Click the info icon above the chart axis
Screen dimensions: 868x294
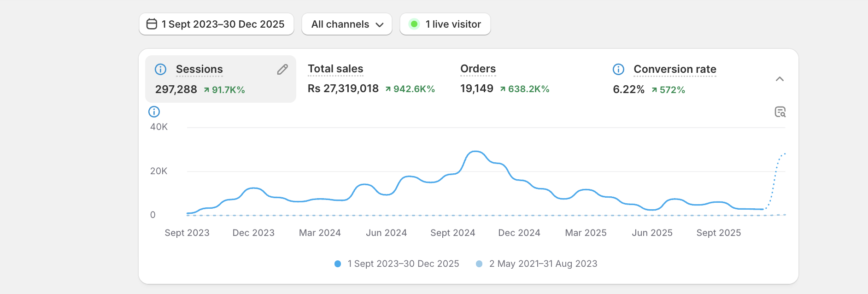(154, 112)
